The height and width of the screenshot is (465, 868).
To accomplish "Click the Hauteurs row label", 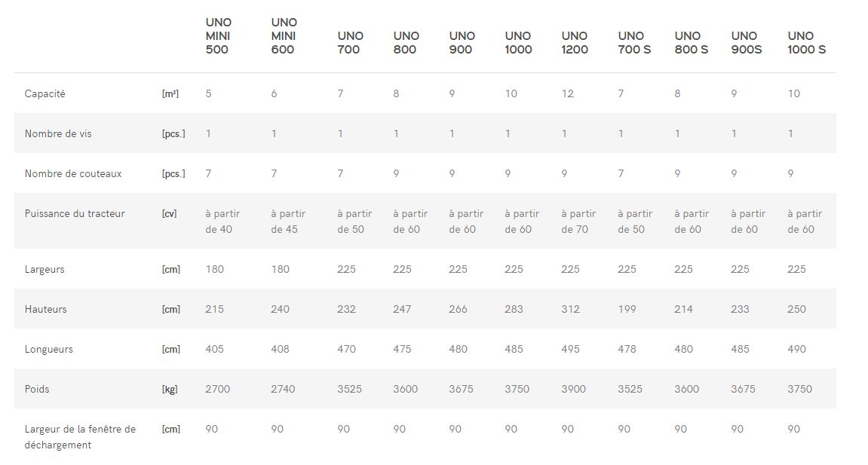I will (x=45, y=310).
